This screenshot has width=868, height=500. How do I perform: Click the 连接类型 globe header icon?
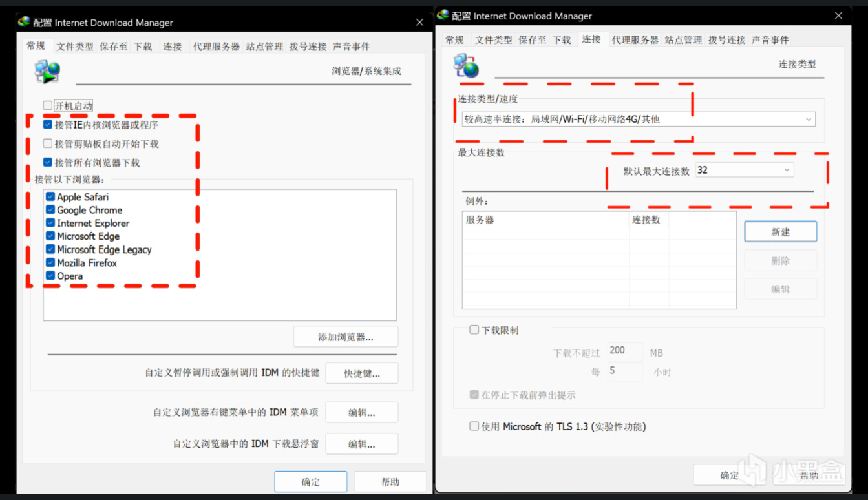466,65
